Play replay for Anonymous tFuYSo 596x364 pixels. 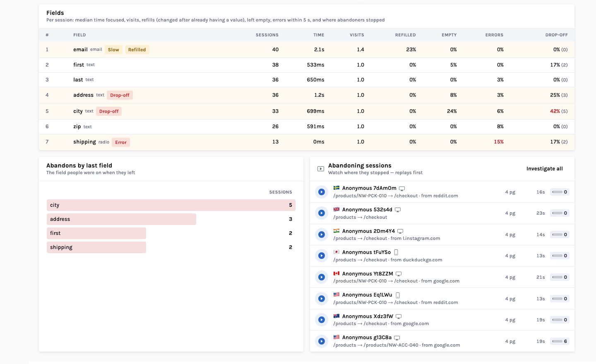[321, 256]
